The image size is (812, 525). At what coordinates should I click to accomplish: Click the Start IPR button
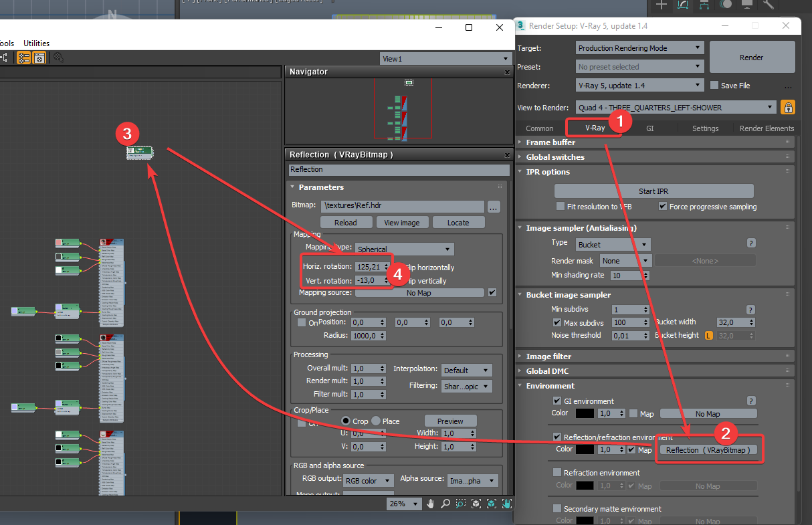[653, 191]
